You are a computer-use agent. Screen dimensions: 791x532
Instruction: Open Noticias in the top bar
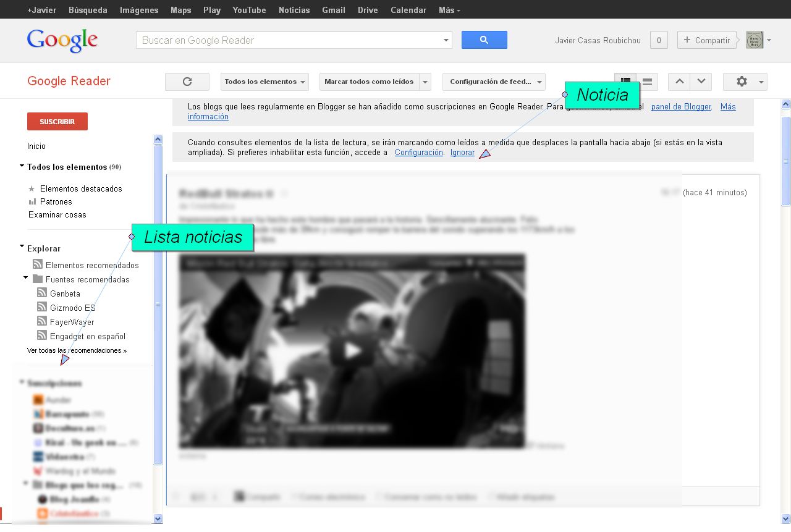pyautogui.click(x=294, y=10)
